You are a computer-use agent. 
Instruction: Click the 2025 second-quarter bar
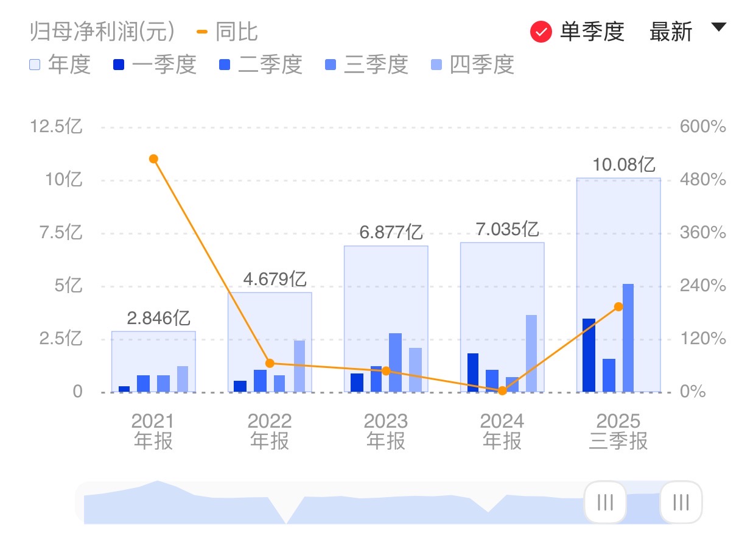coord(609,375)
